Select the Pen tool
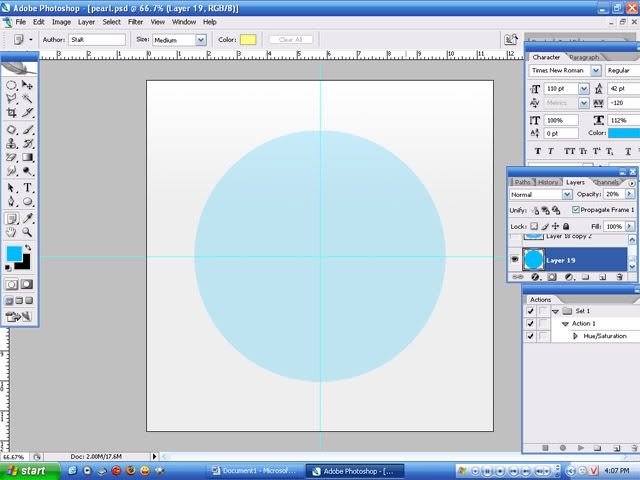Screen dimensions: 640x480 [x=11, y=201]
